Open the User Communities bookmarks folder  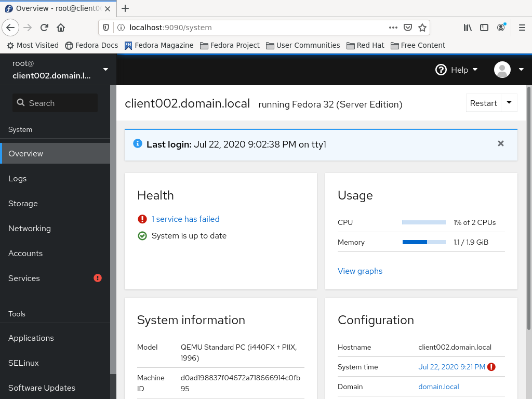(x=303, y=46)
